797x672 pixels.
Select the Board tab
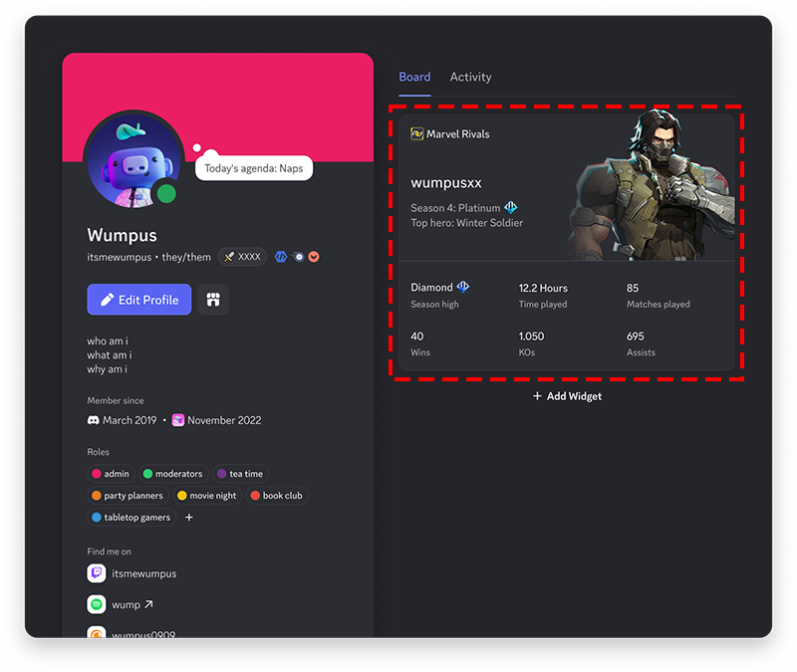pyautogui.click(x=414, y=77)
